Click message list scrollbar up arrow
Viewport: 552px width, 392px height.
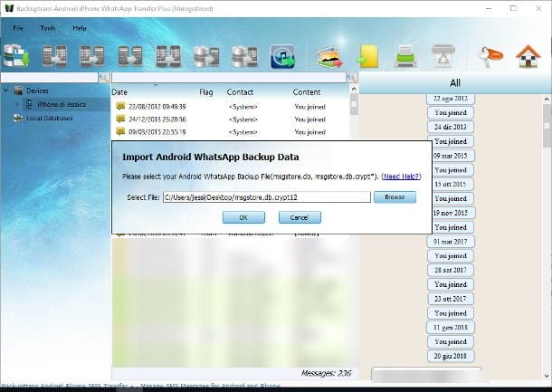(354, 90)
